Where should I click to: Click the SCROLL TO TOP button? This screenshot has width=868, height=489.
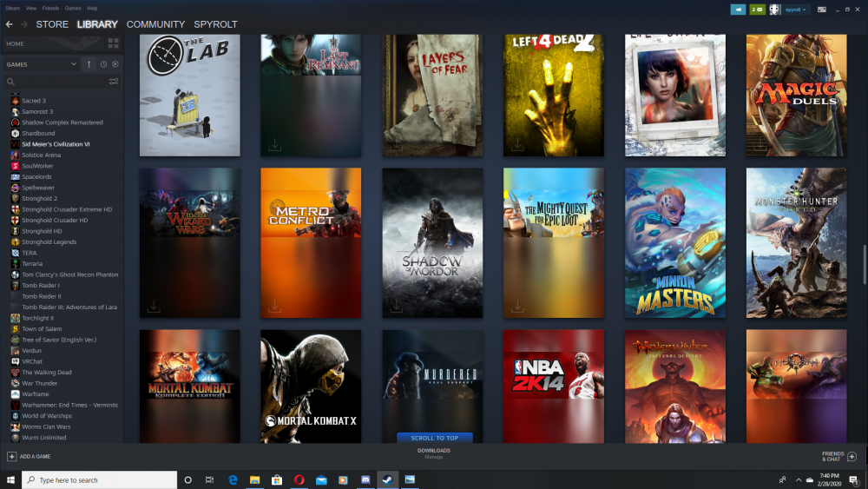click(434, 438)
